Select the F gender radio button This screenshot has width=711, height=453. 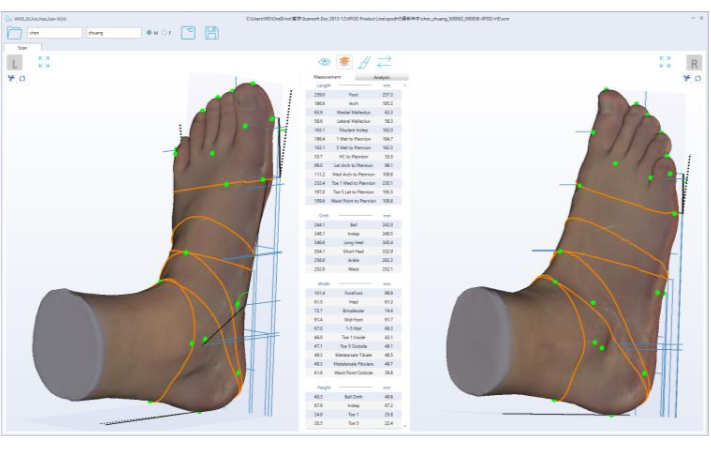pyautogui.click(x=164, y=32)
